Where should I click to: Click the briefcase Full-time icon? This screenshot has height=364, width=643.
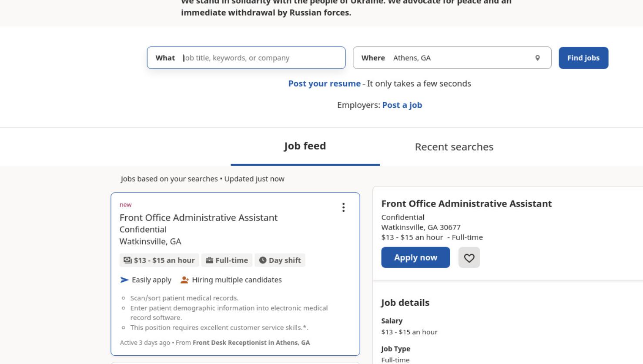click(x=209, y=260)
